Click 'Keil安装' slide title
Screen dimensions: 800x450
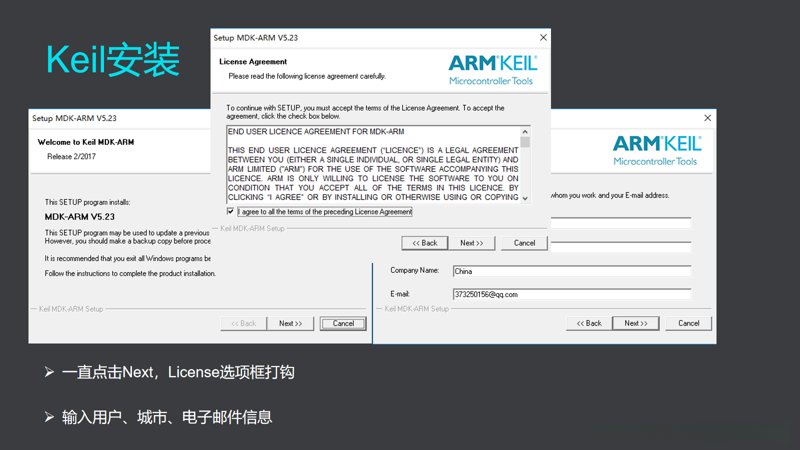click(x=113, y=60)
